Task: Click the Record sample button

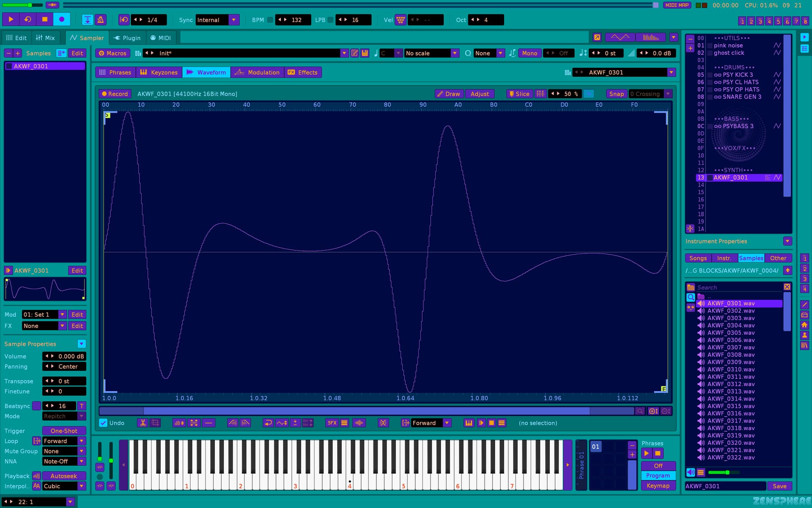Action: [115, 94]
